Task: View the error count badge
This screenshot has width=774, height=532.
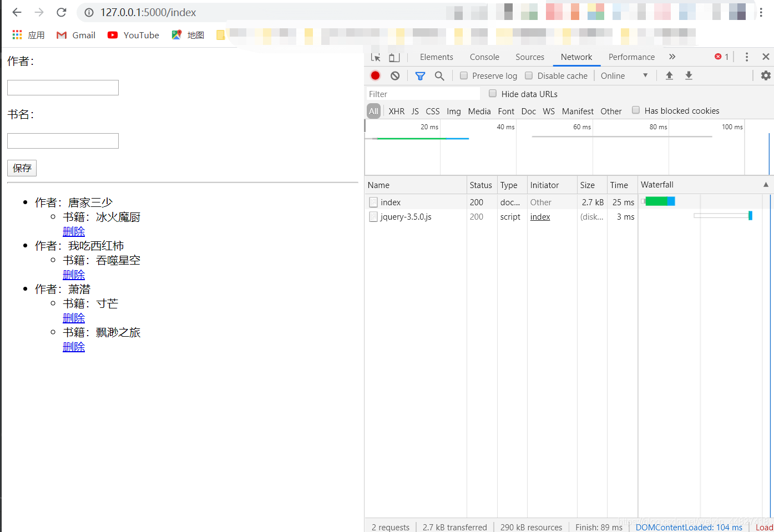Action: [x=722, y=57]
